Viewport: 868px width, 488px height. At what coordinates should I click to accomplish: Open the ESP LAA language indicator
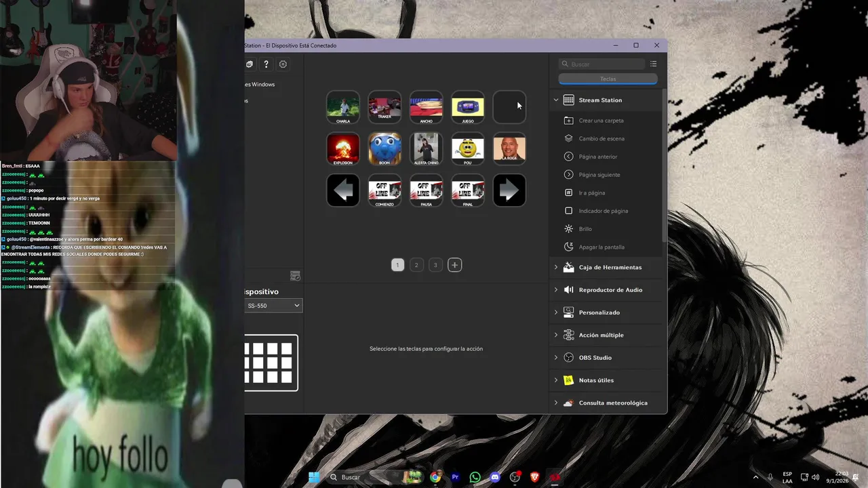(787, 477)
